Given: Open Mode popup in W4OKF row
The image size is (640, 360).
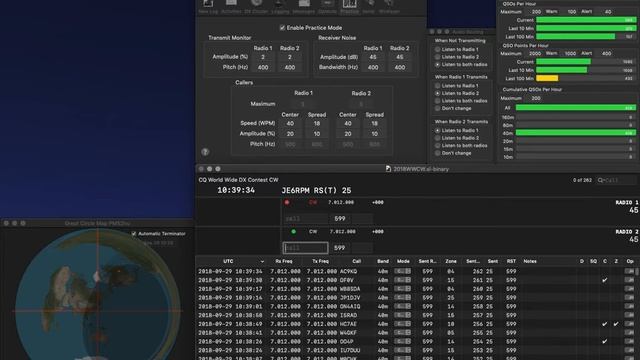Looking at the screenshot, I should click(x=402, y=333).
